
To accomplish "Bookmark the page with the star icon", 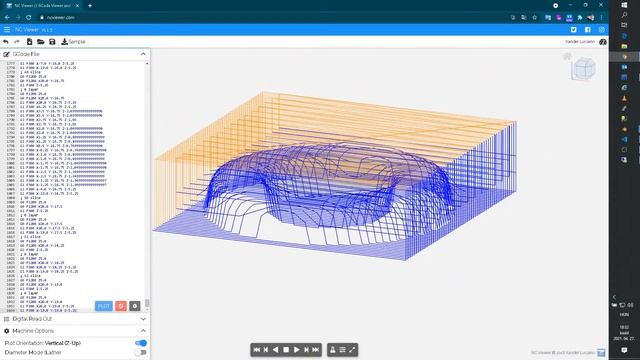I will tap(534, 18).
